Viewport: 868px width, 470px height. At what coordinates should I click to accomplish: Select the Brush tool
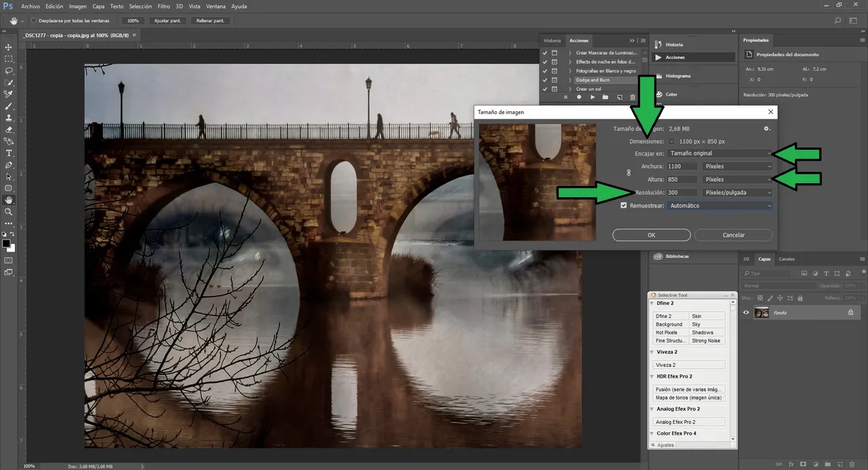(9, 106)
